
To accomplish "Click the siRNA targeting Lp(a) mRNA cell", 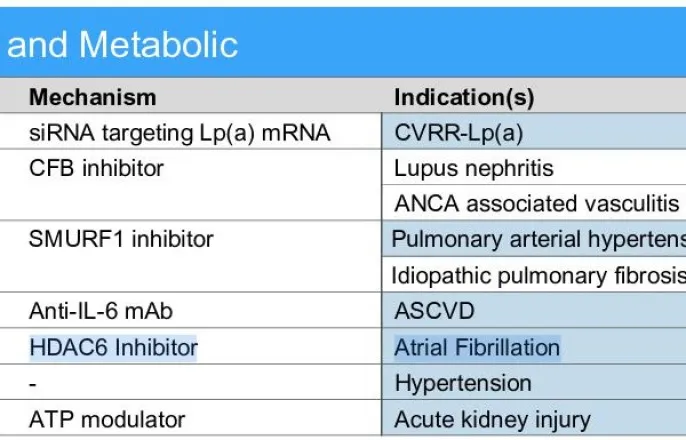I will 180,132.
